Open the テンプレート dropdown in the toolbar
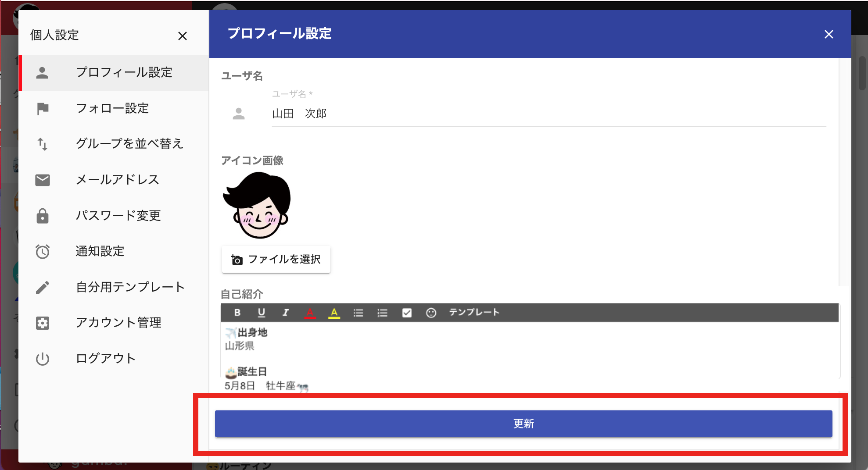Screen dimensions: 868x470 point(474,312)
